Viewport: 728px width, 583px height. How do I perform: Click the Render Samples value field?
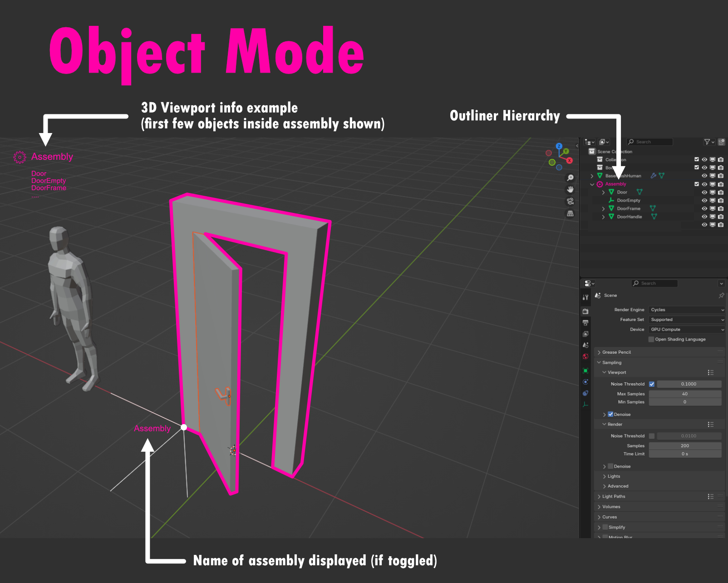click(x=685, y=446)
